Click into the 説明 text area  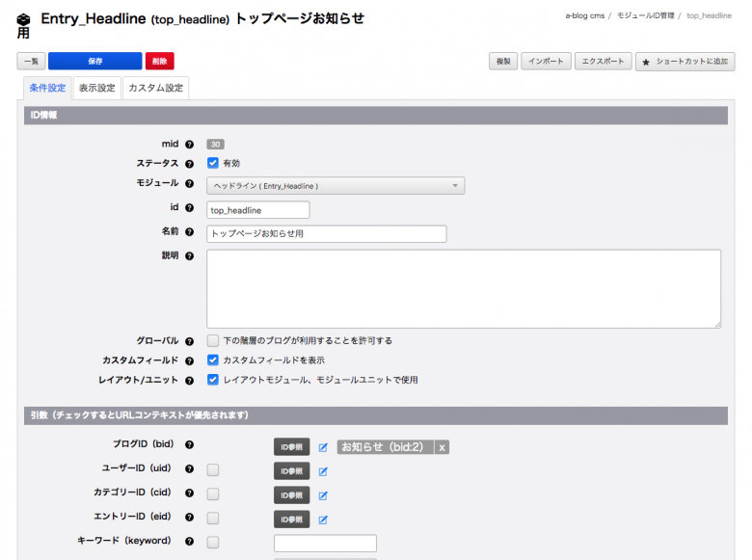pyautogui.click(x=463, y=288)
